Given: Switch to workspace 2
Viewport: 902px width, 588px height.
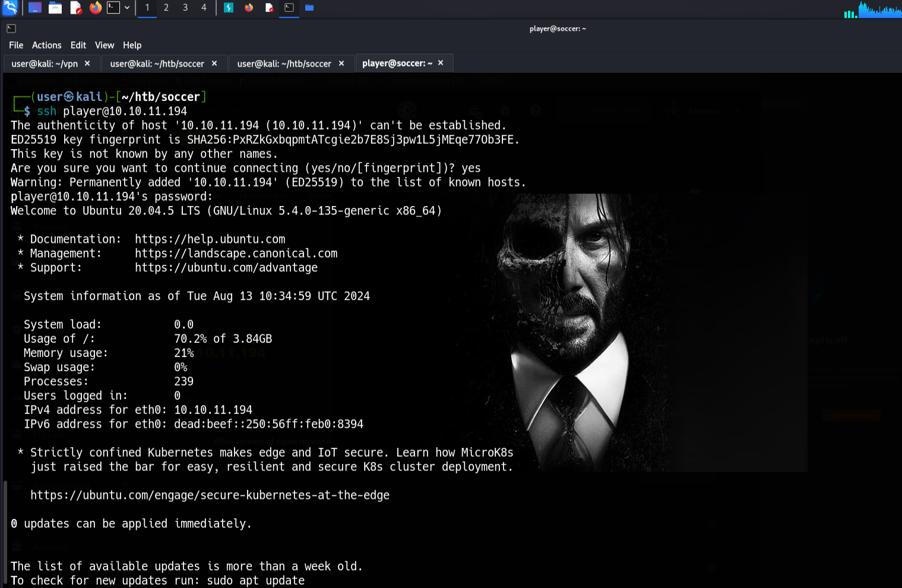Looking at the screenshot, I should pos(166,8).
